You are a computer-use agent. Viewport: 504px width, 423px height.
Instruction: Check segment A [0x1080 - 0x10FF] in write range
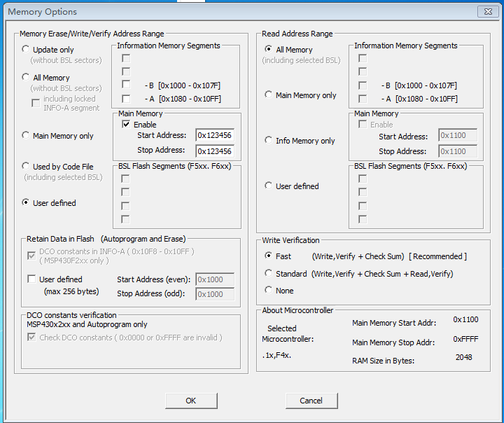coord(126,99)
